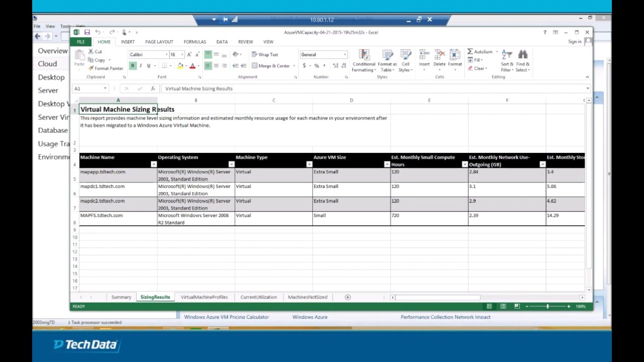This screenshot has width=644, height=362.
Task: Open the Name Box dropdown arrow
Action: [105, 88]
